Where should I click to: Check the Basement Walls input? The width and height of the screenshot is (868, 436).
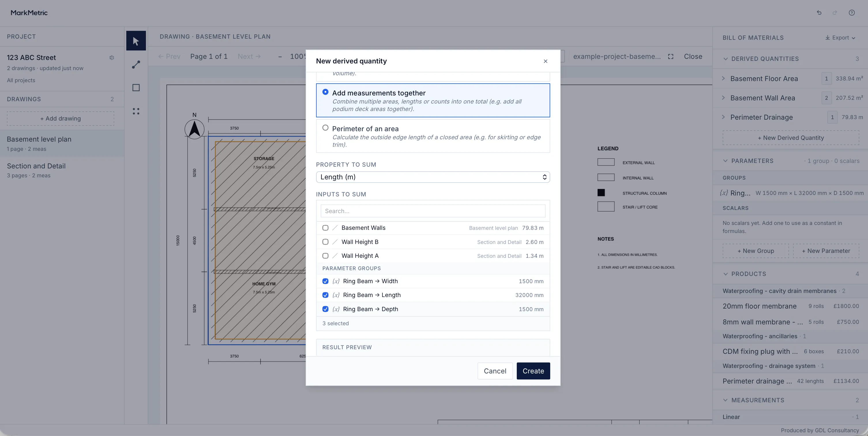click(x=325, y=228)
